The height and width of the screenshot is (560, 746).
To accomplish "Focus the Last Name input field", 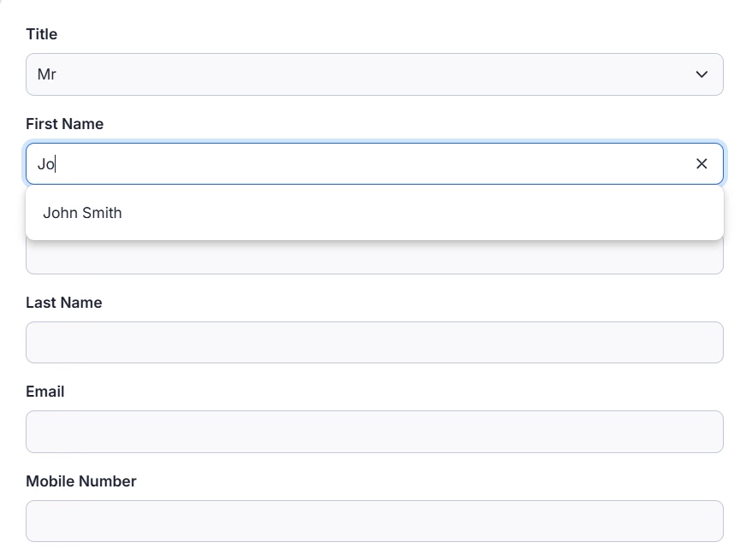I will (x=374, y=342).
